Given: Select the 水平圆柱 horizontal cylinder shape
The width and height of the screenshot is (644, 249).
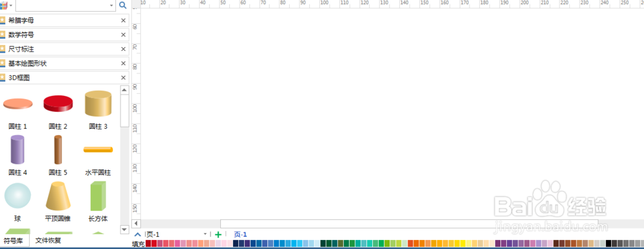Looking at the screenshot, I should pyautogui.click(x=98, y=150).
